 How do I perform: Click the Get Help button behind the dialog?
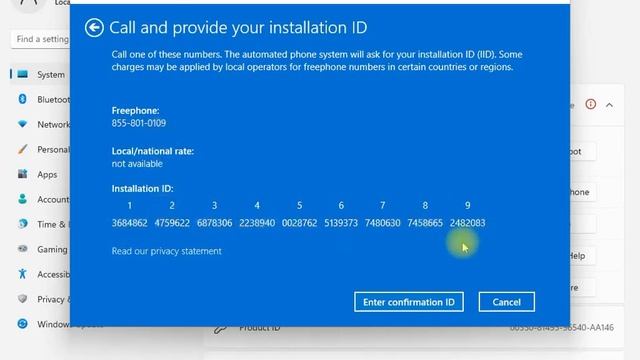point(583,256)
